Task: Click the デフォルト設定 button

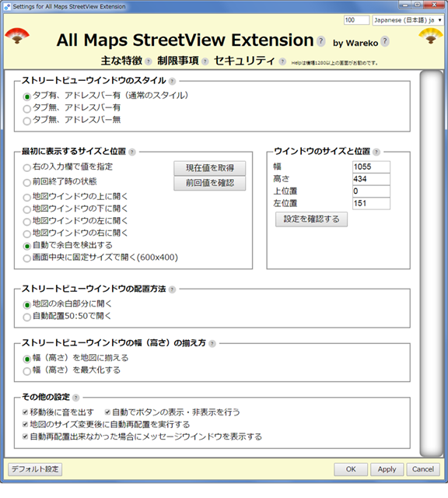Action: [35, 469]
